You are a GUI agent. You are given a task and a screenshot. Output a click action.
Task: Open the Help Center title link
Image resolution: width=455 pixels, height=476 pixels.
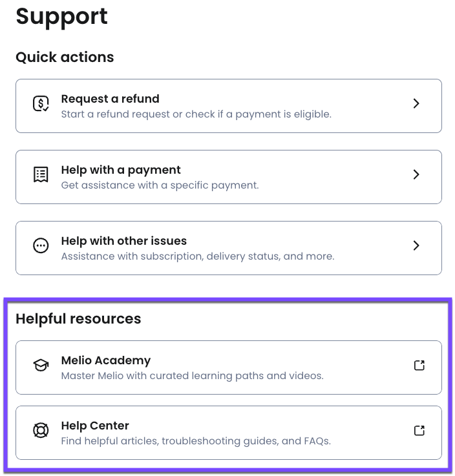pyautogui.click(x=95, y=426)
